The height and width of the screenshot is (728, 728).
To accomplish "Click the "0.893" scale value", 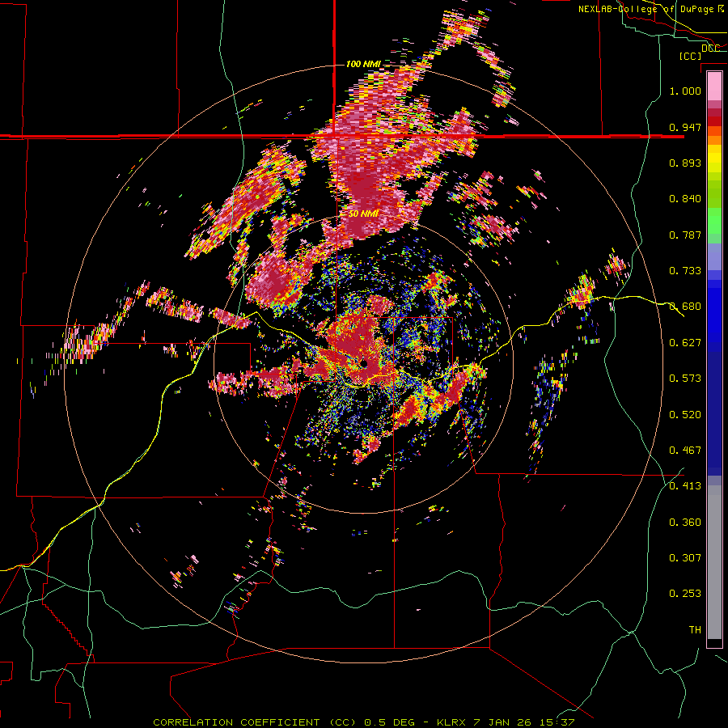I will pos(685,163).
